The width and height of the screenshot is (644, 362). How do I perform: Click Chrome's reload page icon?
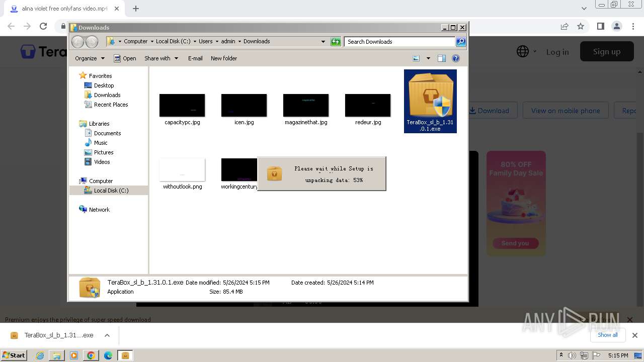coord(43,26)
